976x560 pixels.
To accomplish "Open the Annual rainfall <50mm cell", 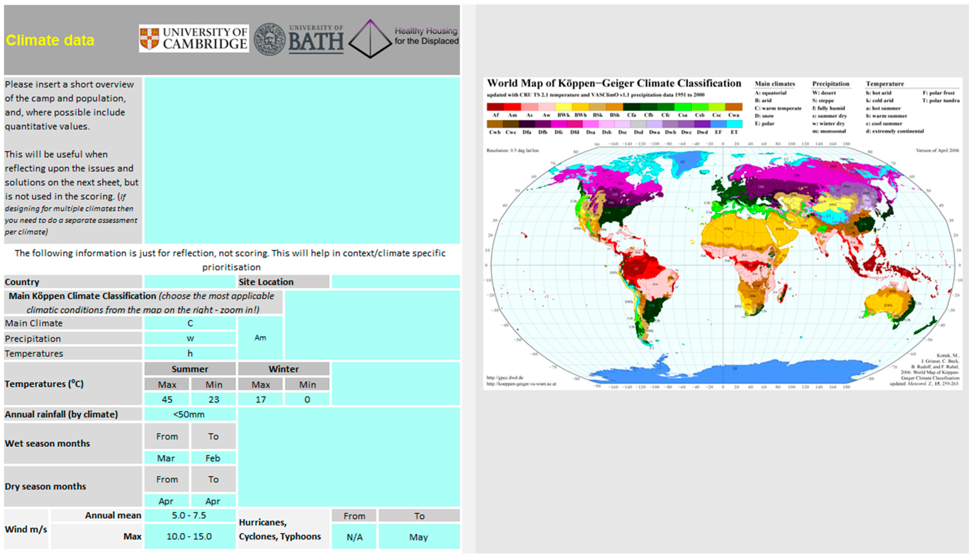I will coord(190,415).
